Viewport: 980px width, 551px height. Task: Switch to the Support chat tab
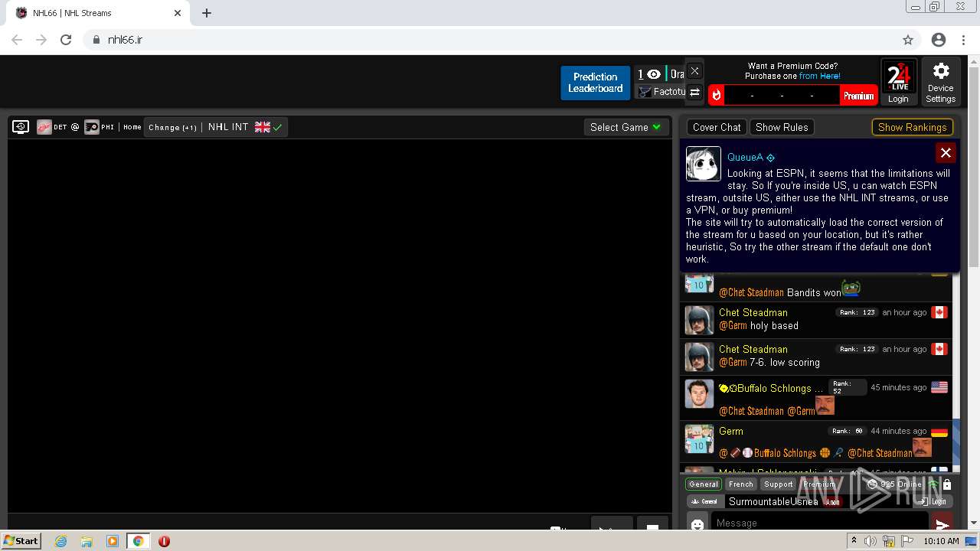point(778,484)
